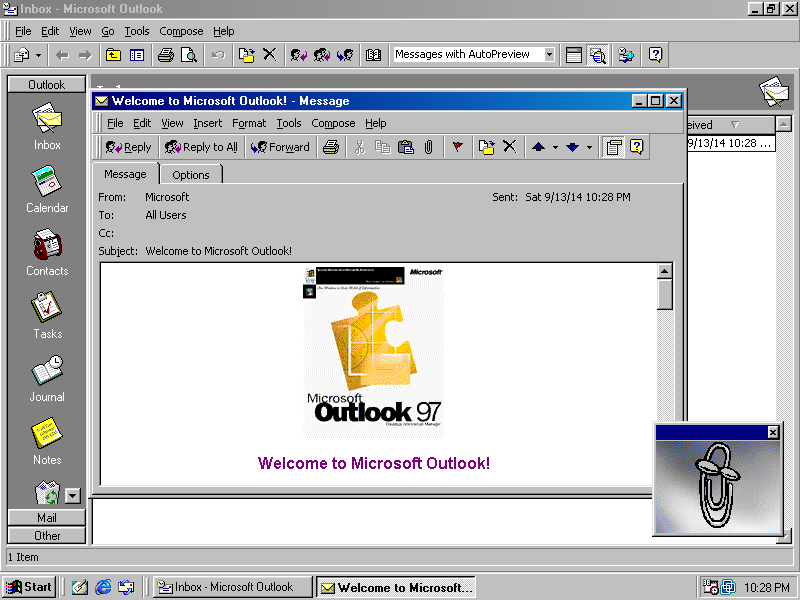The image size is (800, 600).
Task: Expand Next Item dropdown arrow
Action: point(589,147)
